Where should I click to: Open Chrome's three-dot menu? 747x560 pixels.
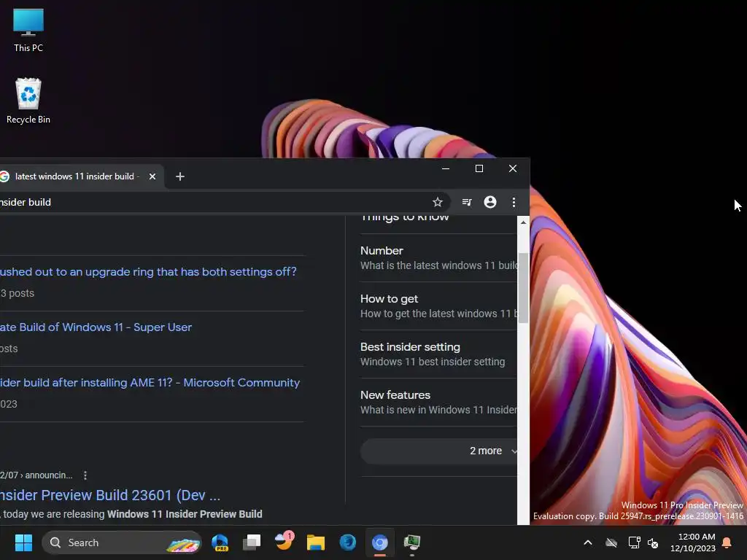click(x=514, y=202)
